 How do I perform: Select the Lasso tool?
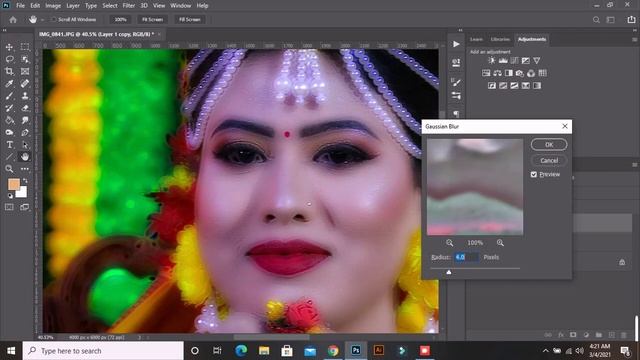pyautogui.click(x=9, y=60)
